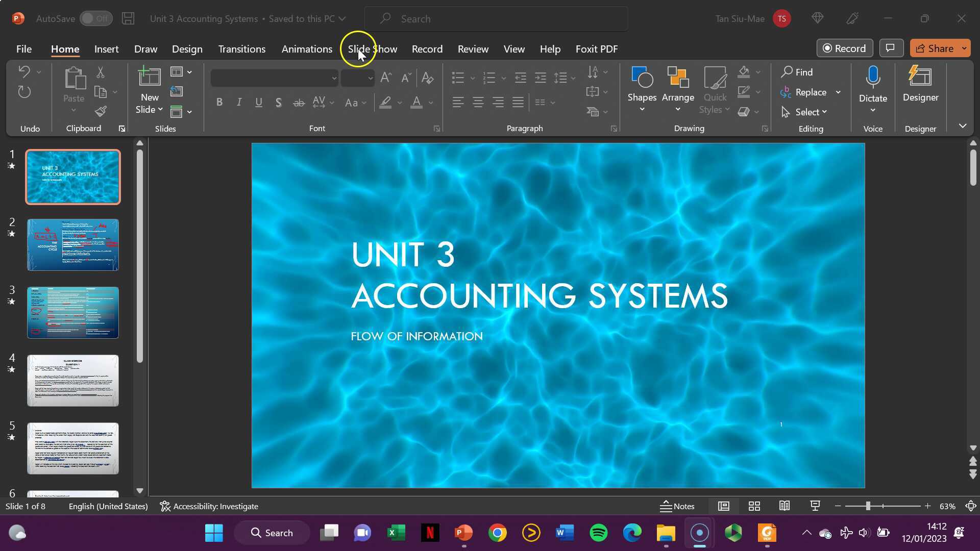Start Reading View from status bar

coord(785,506)
